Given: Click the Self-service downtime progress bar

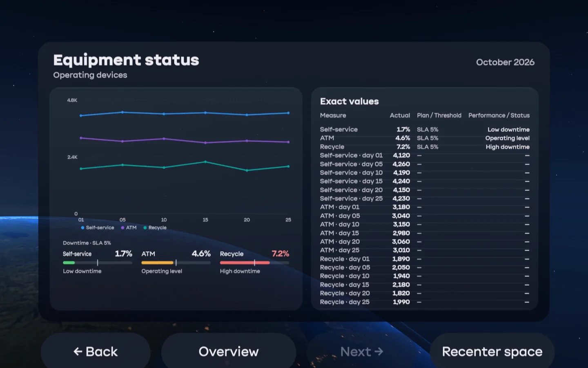Looking at the screenshot, I should click(x=97, y=263).
